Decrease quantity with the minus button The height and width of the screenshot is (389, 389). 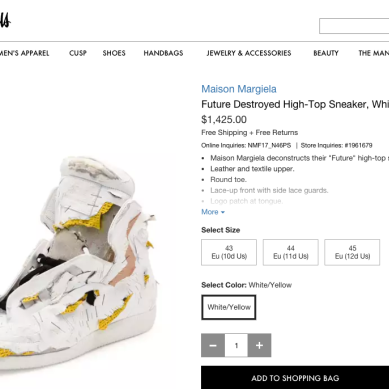(x=213, y=345)
